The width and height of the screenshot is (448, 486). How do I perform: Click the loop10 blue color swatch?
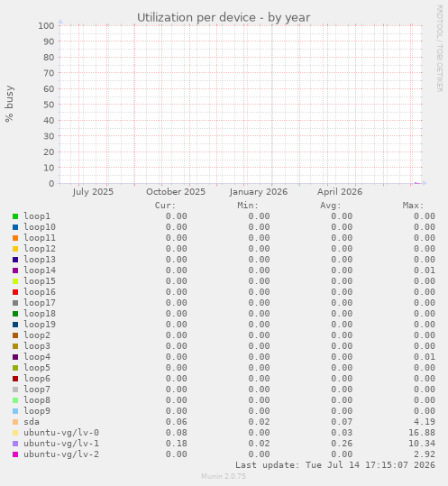pyautogui.click(x=15, y=227)
